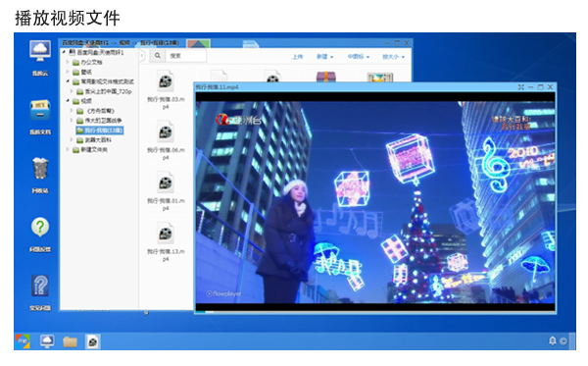Click the Start button in taskbar
Screen dimensions: 588x366
click(23, 341)
